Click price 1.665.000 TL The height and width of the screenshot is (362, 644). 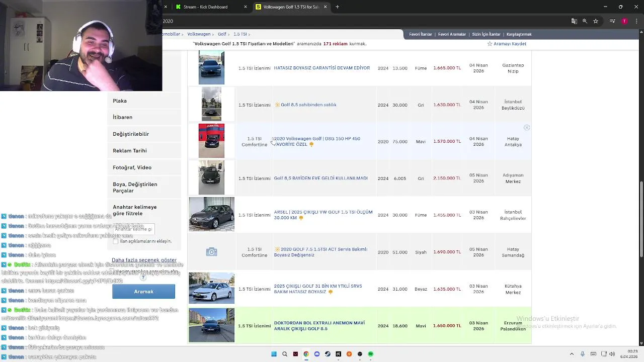[447, 68]
